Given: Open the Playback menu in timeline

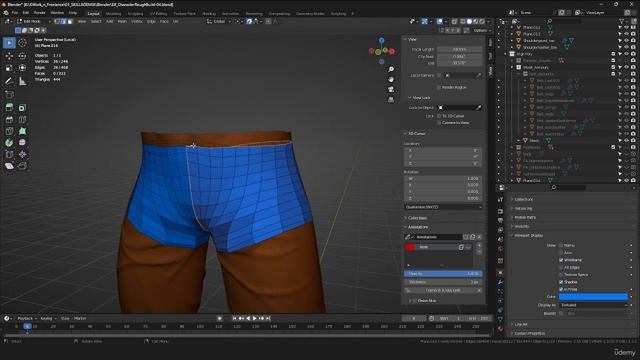Looking at the screenshot, I should click(27, 318).
